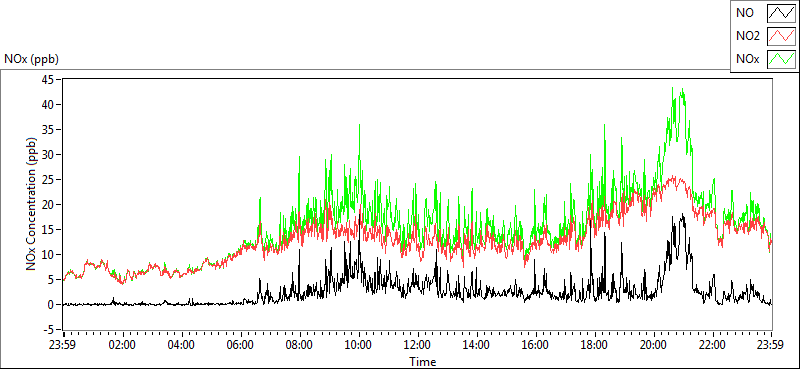Click the 'NOx (ppb)' graph title
The width and height of the screenshot is (800, 369).
click(31, 59)
